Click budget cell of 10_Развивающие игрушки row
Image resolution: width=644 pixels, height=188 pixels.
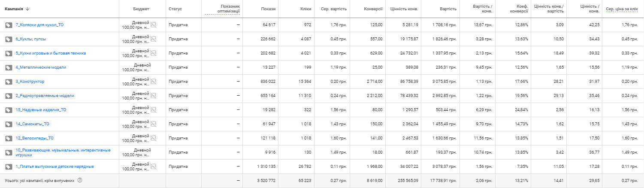pyautogui.click(x=142, y=152)
